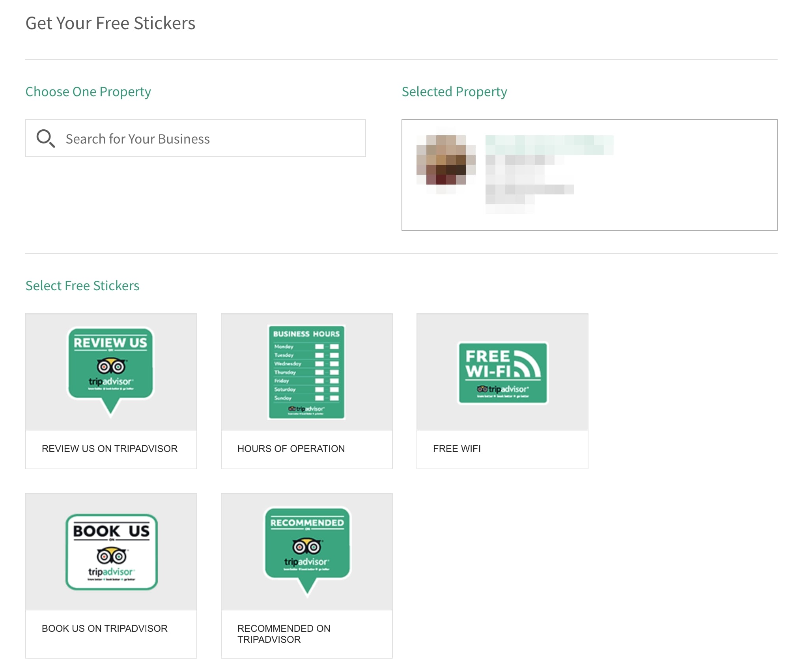The height and width of the screenshot is (672, 792).
Task: Click the selected property photo thumbnail
Action: [446, 160]
